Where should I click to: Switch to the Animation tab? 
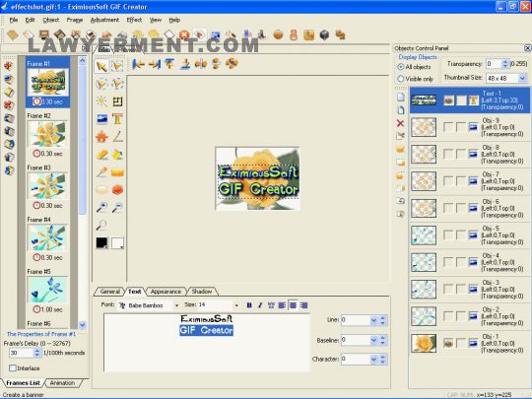tap(62, 383)
